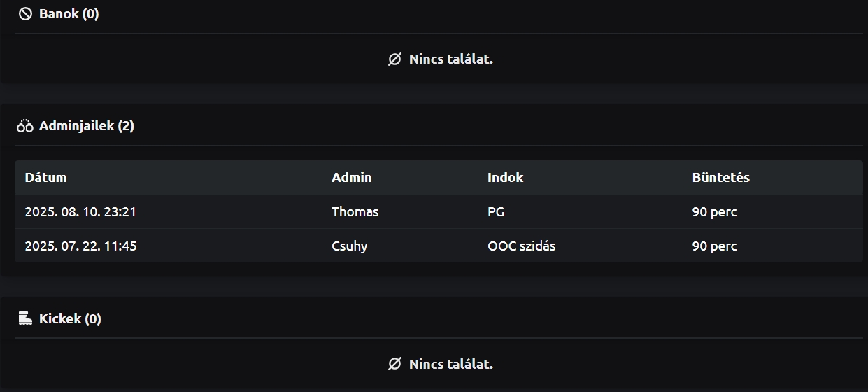Image resolution: width=868 pixels, height=392 pixels.
Task: Select the Adminjailek (2) section heading
Action: tap(86, 126)
